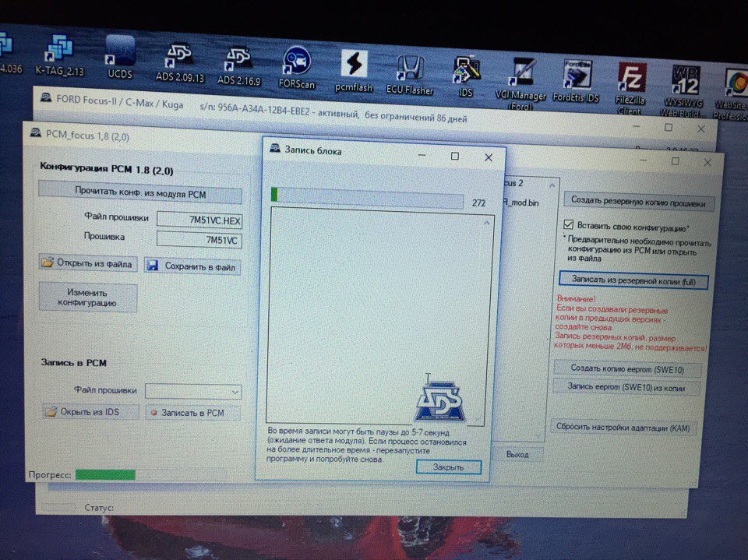This screenshot has width=748, height=560.
Task: Click the log scrollbar up arrow in Запись блока
Action: click(x=486, y=223)
